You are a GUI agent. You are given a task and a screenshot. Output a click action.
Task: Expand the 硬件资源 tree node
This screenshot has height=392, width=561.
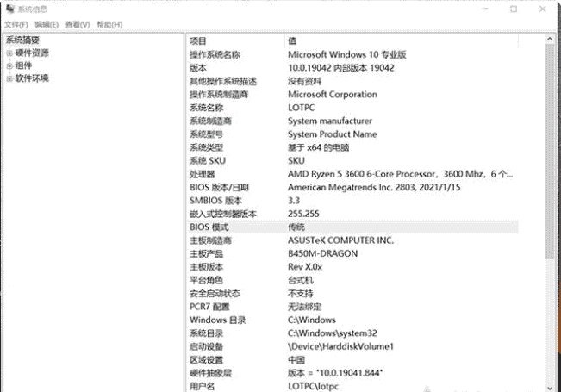pos(9,53)
